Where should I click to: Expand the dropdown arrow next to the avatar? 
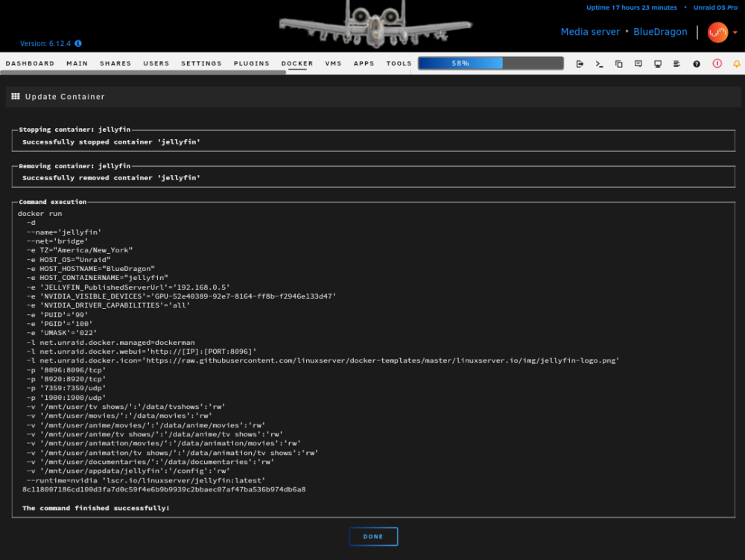(735, 32)
